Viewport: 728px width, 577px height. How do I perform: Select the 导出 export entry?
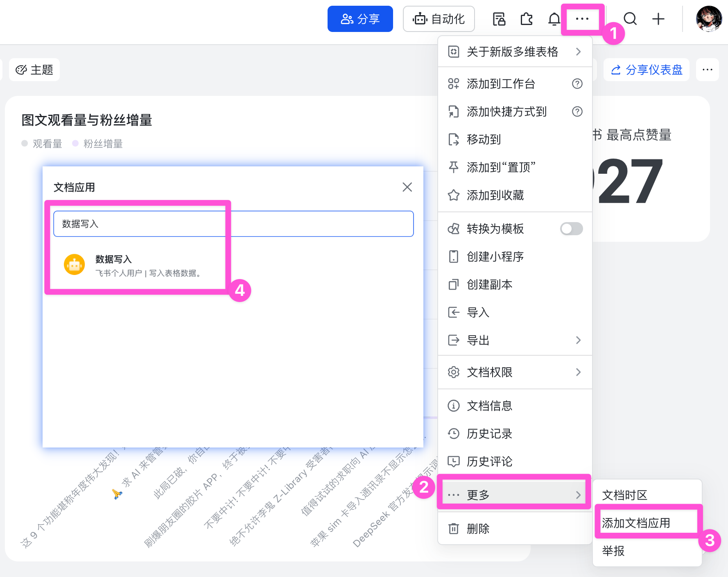tap(515, 340)
